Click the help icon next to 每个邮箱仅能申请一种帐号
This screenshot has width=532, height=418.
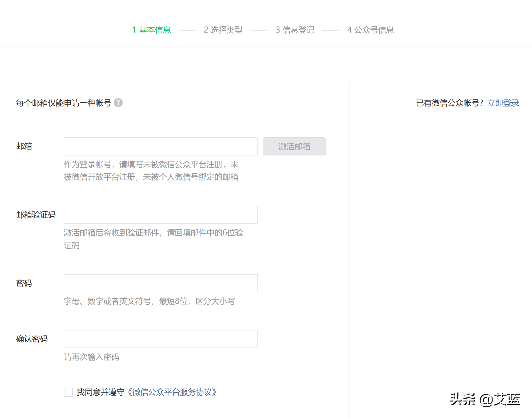coord(119,103)
